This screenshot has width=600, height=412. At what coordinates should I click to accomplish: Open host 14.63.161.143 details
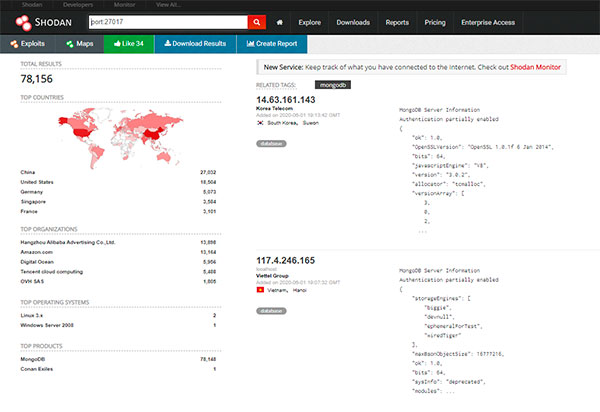click(286, 100)
